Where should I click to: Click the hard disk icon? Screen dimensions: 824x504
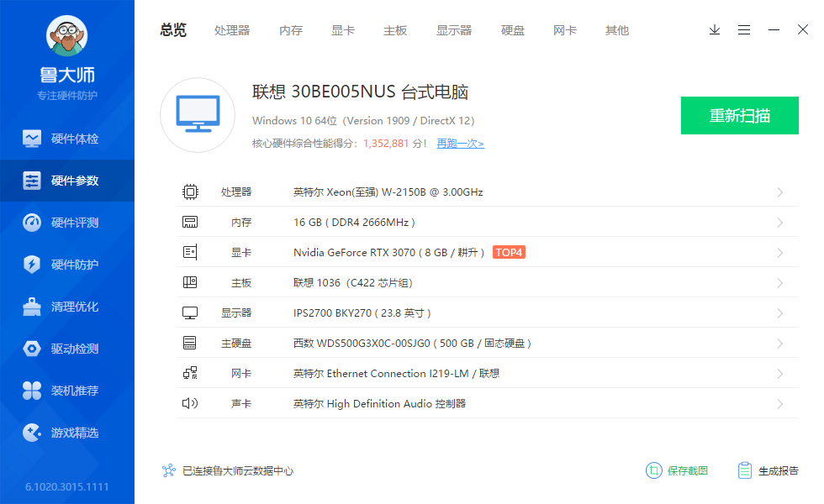pyautogui.click(x=190, y=344)
